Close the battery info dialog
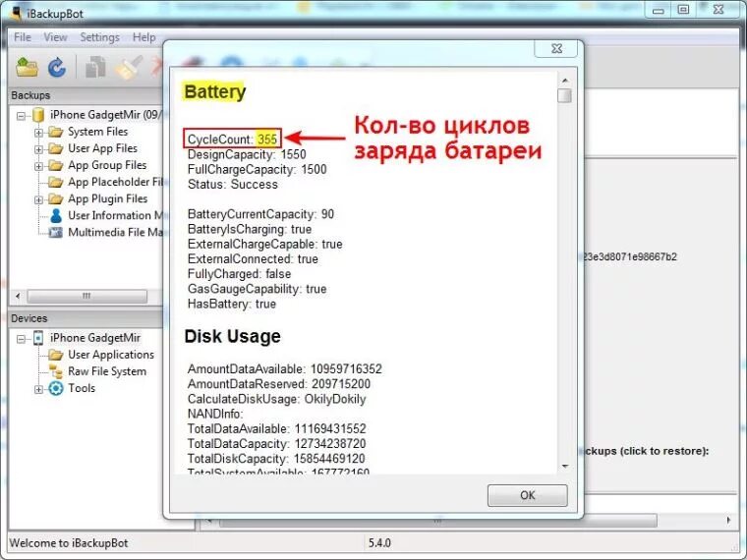 pyautogui.click(x=556, y=48)
